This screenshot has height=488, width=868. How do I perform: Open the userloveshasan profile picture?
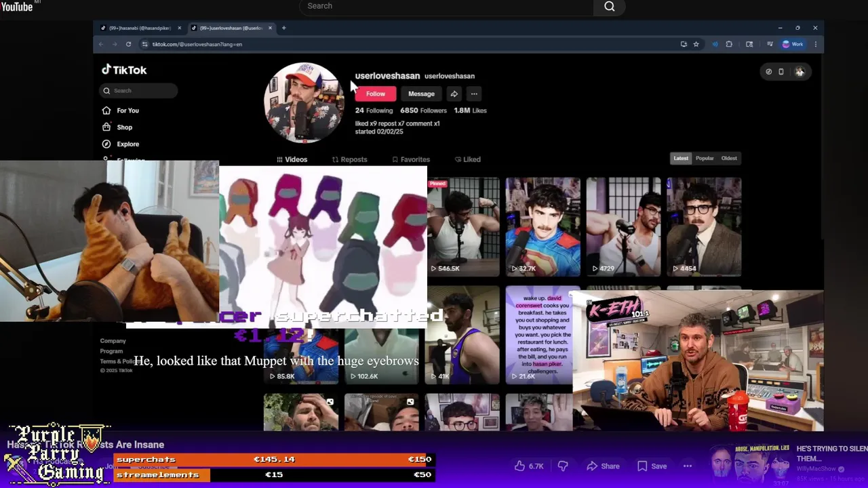pos(303,102)
